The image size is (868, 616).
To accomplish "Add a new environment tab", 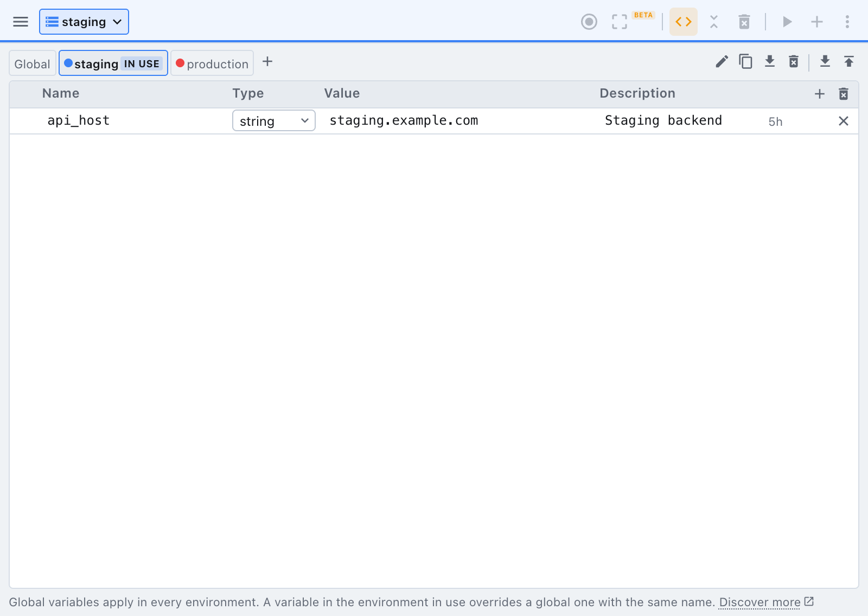I will pyautogui.click(x=267, y=61).
